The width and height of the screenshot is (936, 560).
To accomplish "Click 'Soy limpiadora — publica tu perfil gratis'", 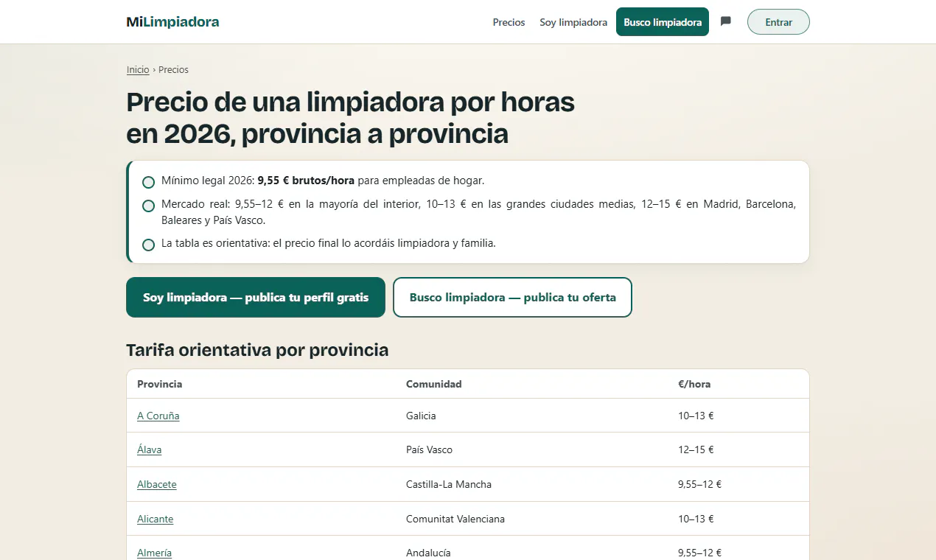I will point(256,298).
